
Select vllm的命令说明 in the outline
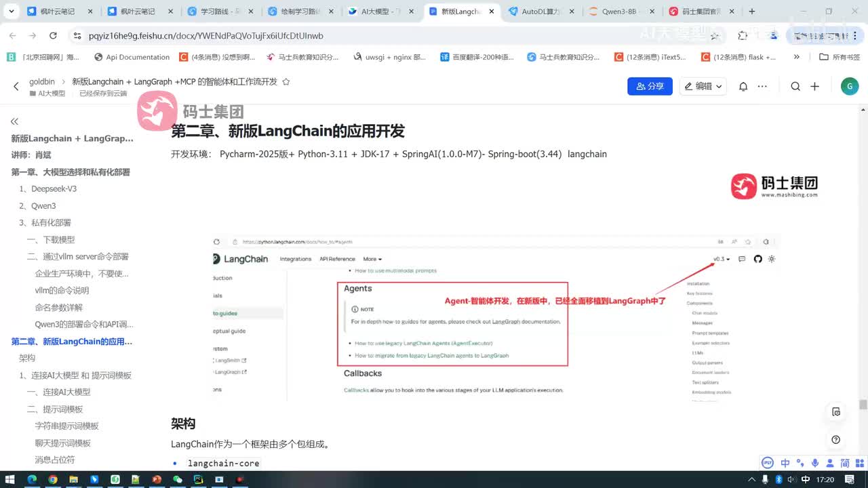coord(62,290)
